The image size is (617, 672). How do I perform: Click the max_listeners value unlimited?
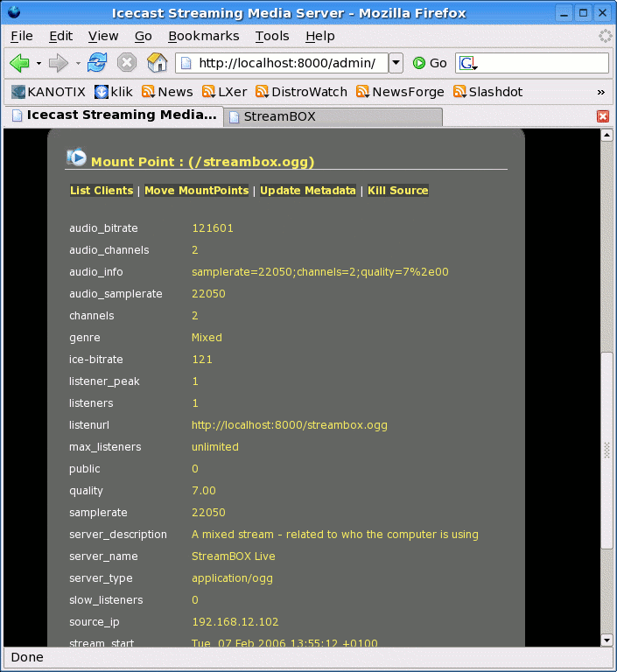coord(214,447)
